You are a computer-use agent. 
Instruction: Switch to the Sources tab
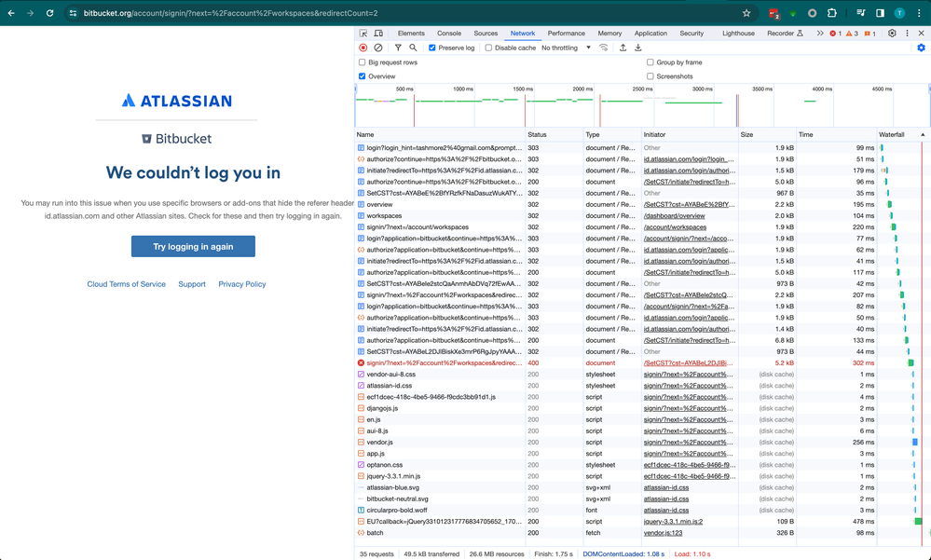point(486,34)
